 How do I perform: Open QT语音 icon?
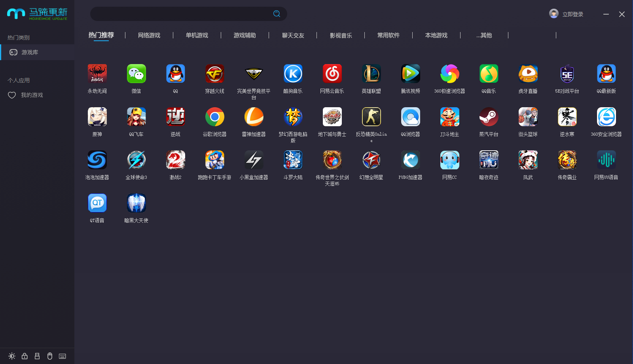(x=97, y=203)
